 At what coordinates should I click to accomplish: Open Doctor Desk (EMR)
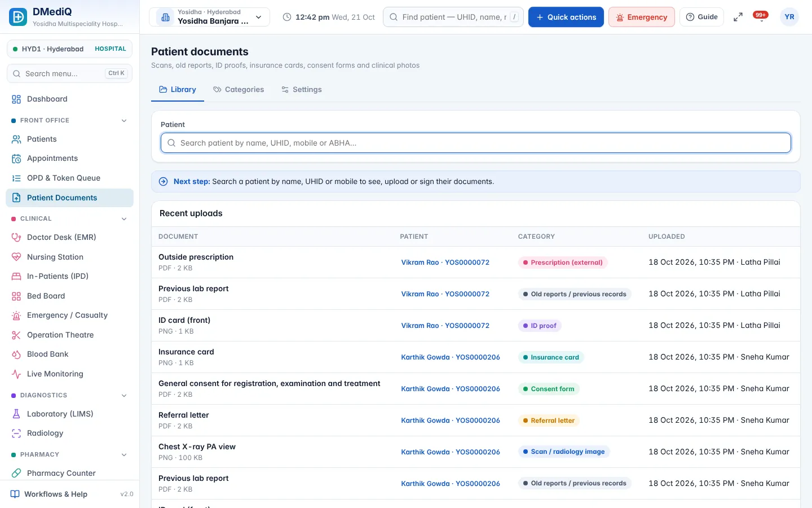[x=69, y=237]
